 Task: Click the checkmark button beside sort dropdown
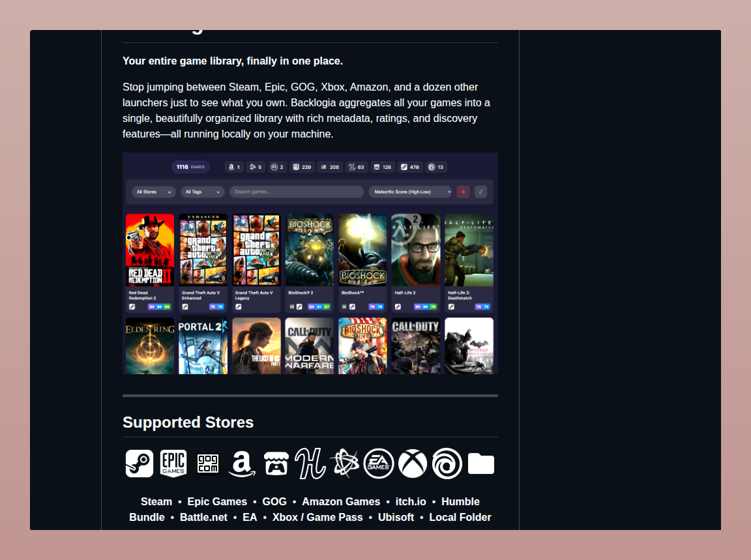click(x=480, y=192)
